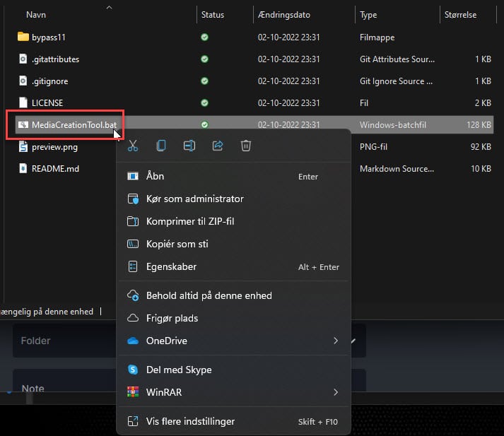504x436 pixels.
Task: Click the 92 KB size cell
Action: [x=481, y=147]
